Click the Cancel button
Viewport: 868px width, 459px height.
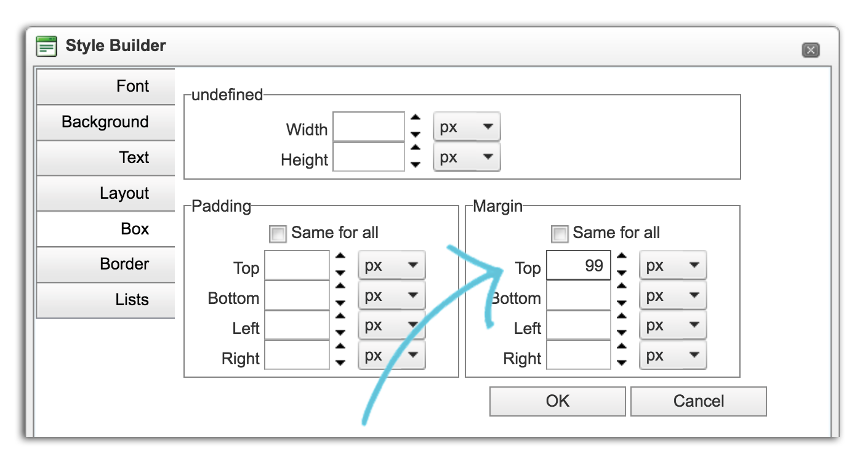click(x=698, y=401)
